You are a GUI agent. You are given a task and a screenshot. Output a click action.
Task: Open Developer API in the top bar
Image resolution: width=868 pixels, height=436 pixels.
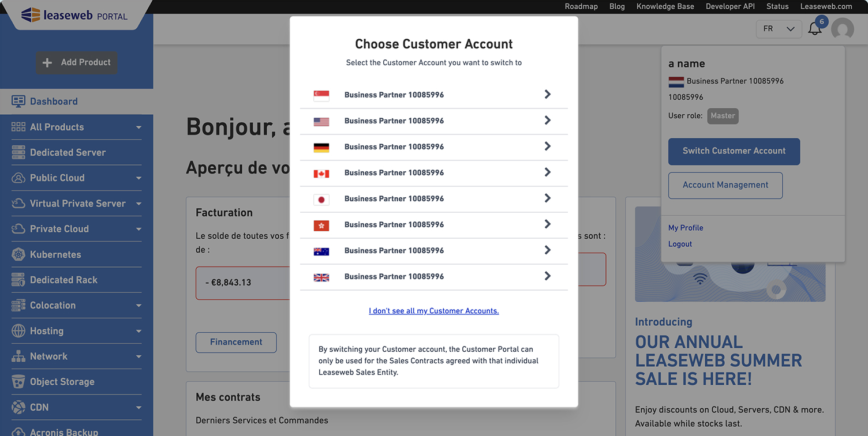(730, 6)
